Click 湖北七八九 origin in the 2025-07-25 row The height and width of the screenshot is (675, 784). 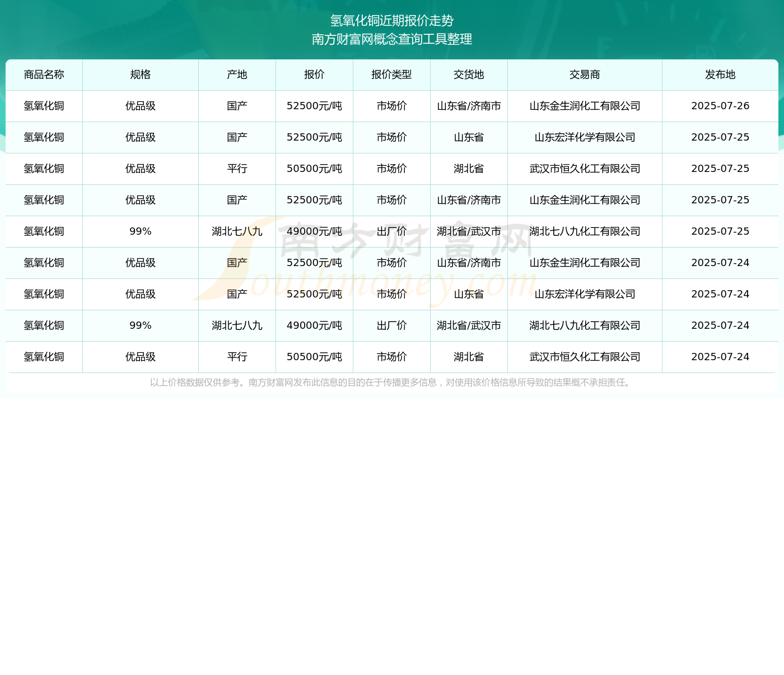coord(237,231)
